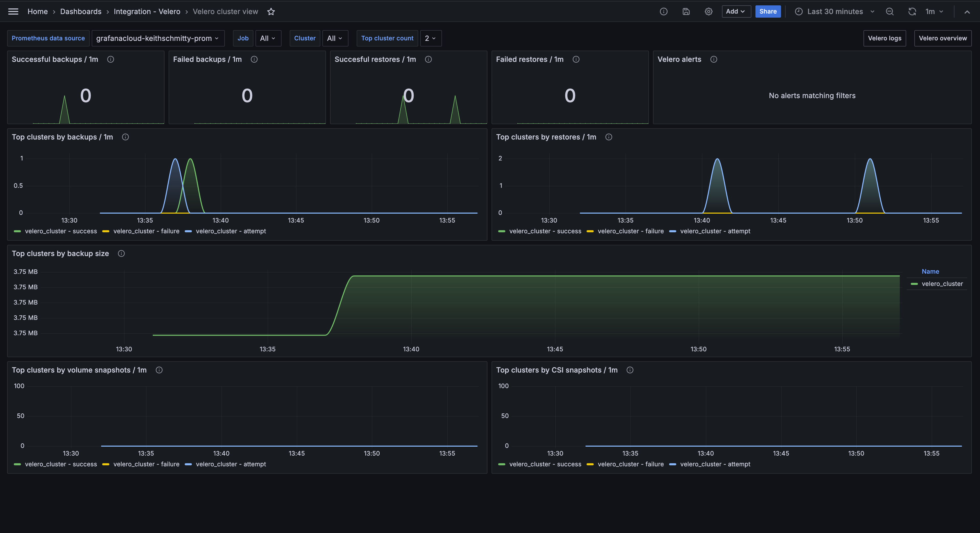Toggle velero_cluster - success series in backups legend
Screen dimensions: 980x533
tap(61, 231)
